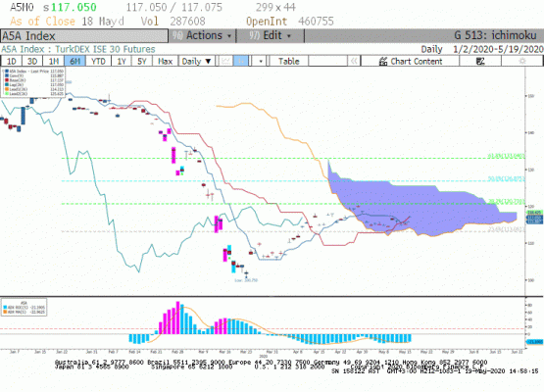Expand the chart type dropdown arrow
Viewport: 544px width, 392px height.
[260, 62]
